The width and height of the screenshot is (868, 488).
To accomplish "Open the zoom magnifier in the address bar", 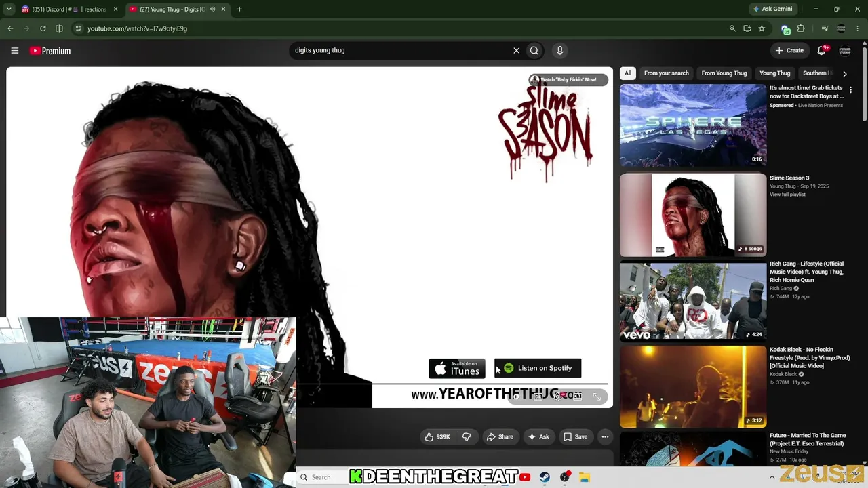I will 732,28.
